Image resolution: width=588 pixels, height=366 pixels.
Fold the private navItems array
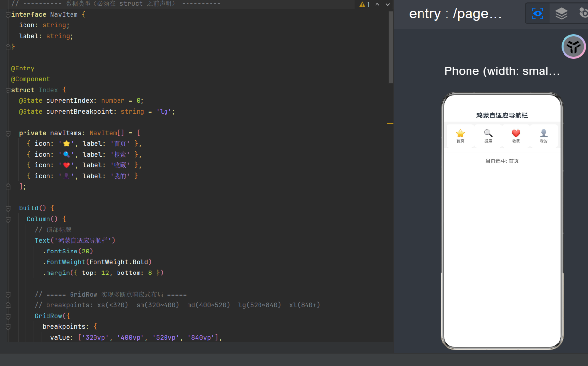point(8,133)
